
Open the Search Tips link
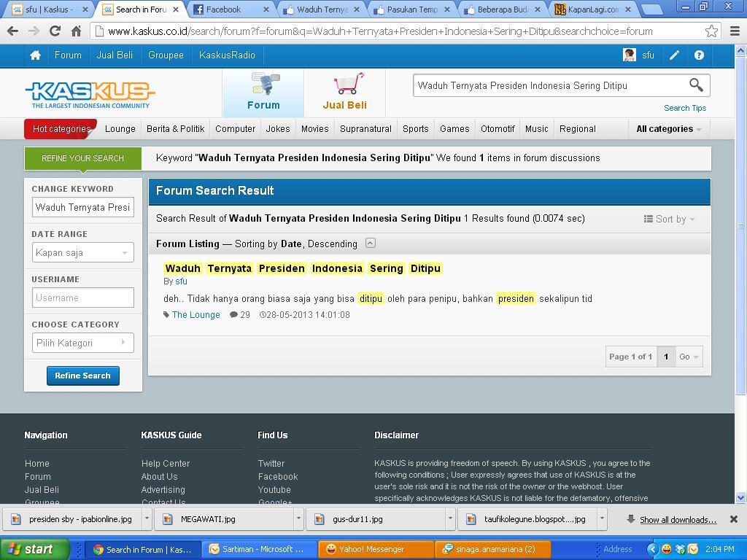pyautogui.click(x=684, y=108)
